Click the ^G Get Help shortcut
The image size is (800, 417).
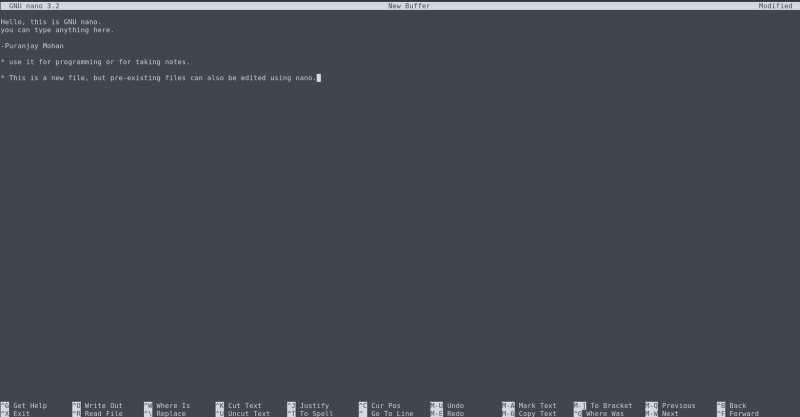pyautogui.click(x=24, y=405)
